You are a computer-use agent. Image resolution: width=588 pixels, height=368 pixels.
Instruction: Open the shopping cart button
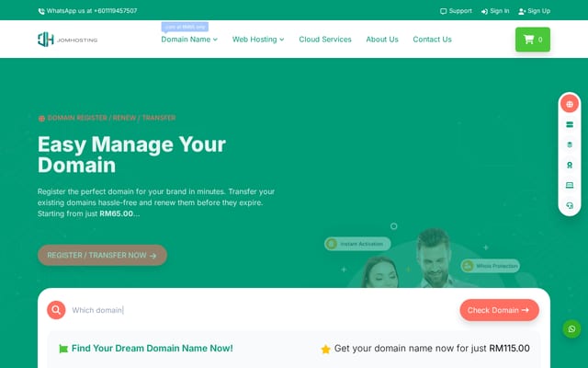tap(533, 40)
